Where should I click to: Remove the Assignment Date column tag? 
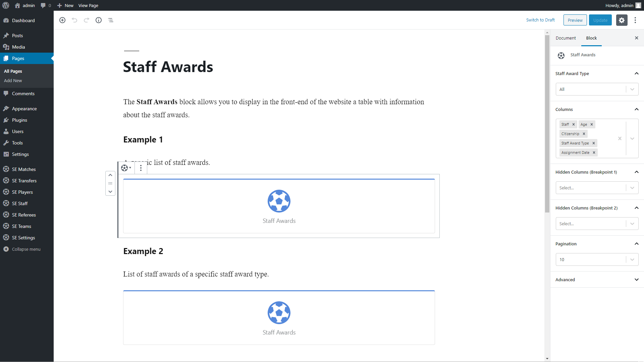(594, 153)
